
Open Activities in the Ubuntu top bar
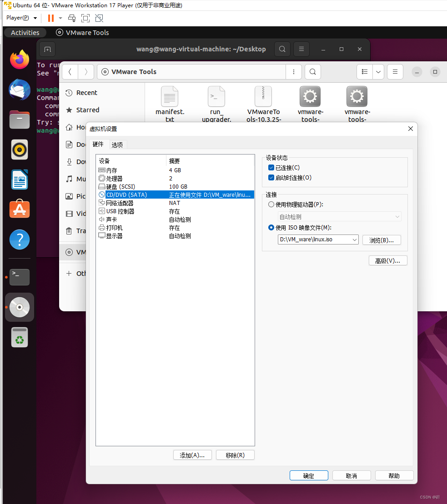(25, 32)
